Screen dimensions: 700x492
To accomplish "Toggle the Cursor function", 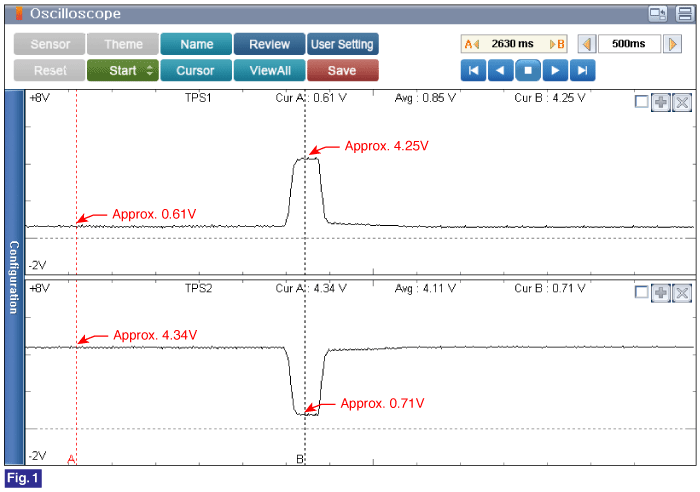I will coord(196,71).
